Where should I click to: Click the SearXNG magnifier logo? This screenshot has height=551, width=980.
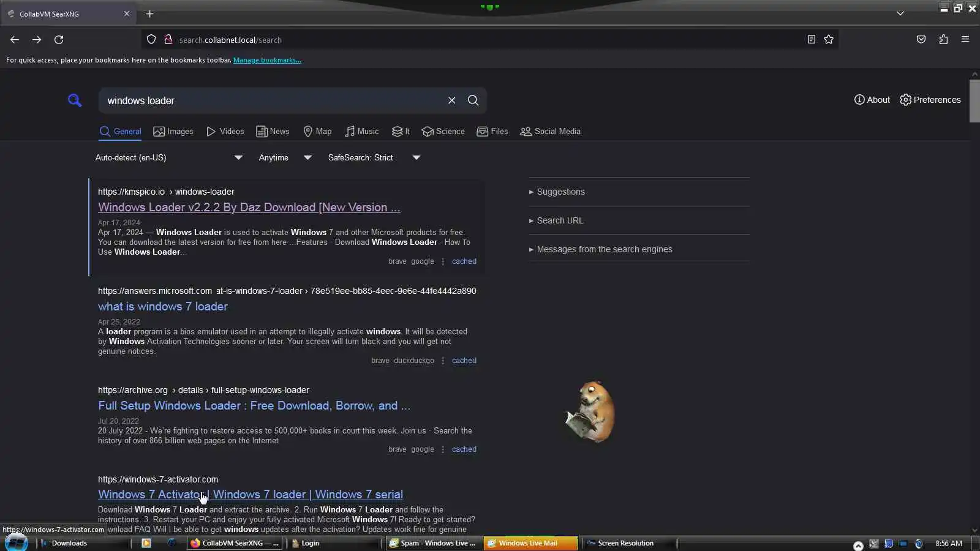pyautogui.click(x=75, y=100)
